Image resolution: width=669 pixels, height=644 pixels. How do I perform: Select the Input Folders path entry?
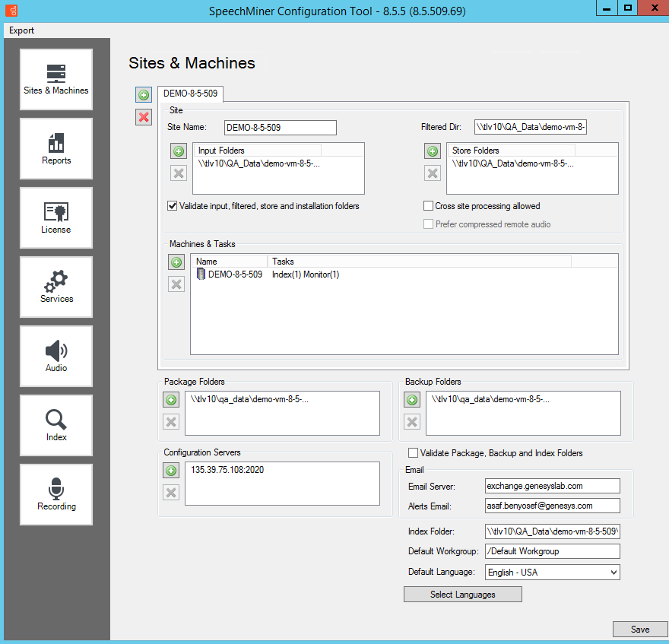tap(259, 163)
